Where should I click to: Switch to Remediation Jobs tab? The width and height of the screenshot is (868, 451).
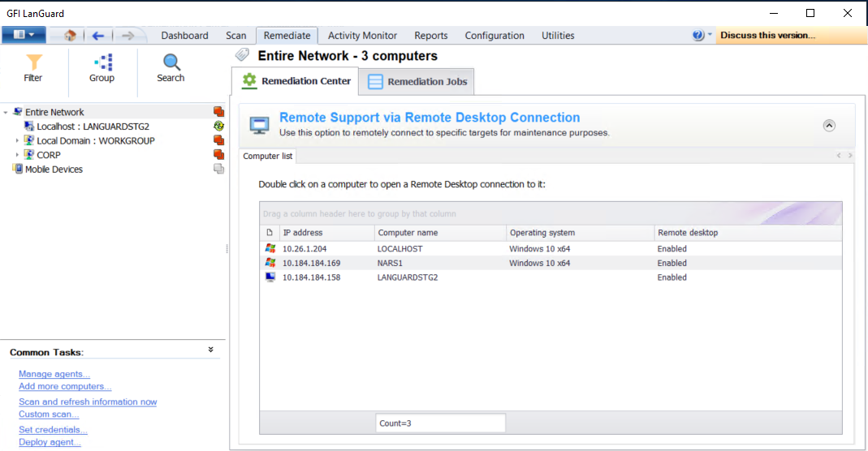click(x=417, y=82)
